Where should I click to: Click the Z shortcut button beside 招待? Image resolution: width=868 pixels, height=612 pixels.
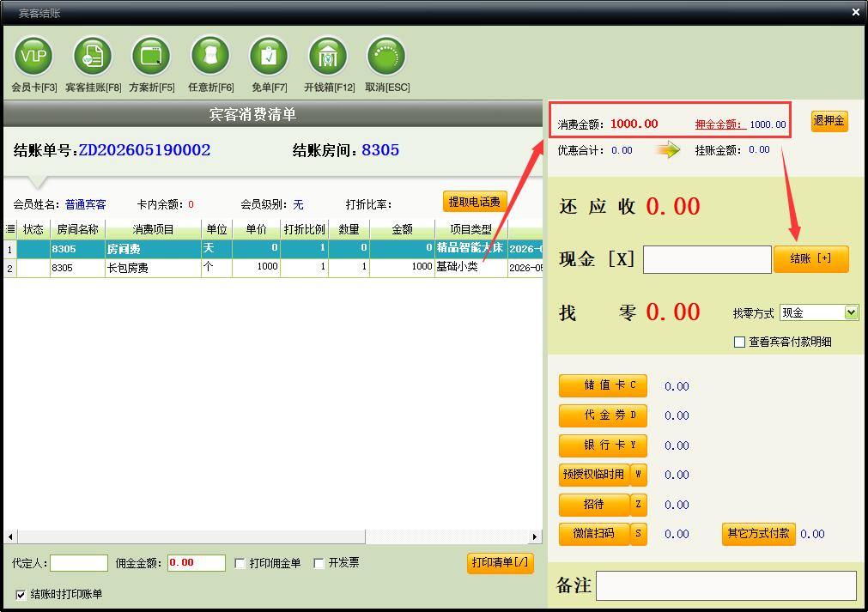638,505
